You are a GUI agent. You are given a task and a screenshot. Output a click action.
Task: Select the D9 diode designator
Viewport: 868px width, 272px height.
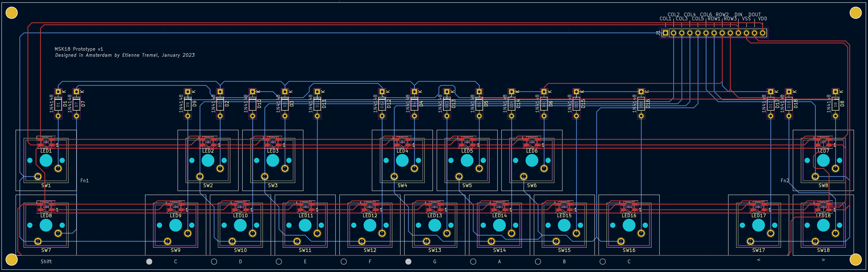[x=194, y=104]
